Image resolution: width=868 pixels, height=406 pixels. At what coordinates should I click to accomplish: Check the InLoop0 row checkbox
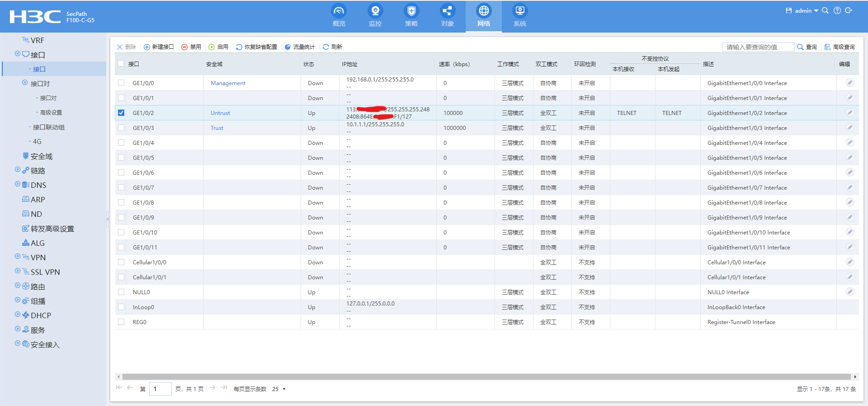click(x=121, y=307)
